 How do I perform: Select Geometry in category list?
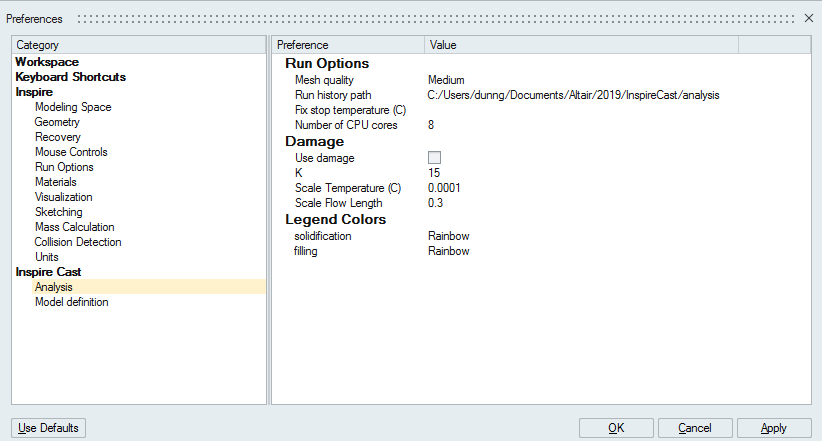click(x=57, y=122)
